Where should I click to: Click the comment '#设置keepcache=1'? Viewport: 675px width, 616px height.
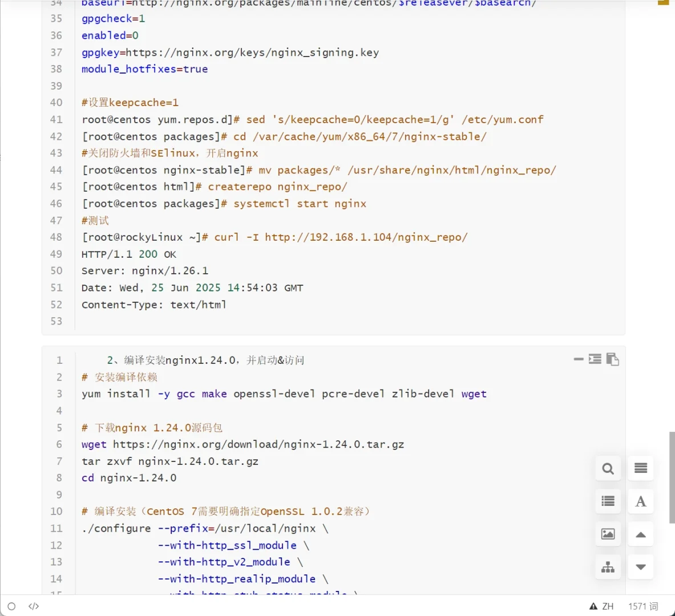[130, 103]
